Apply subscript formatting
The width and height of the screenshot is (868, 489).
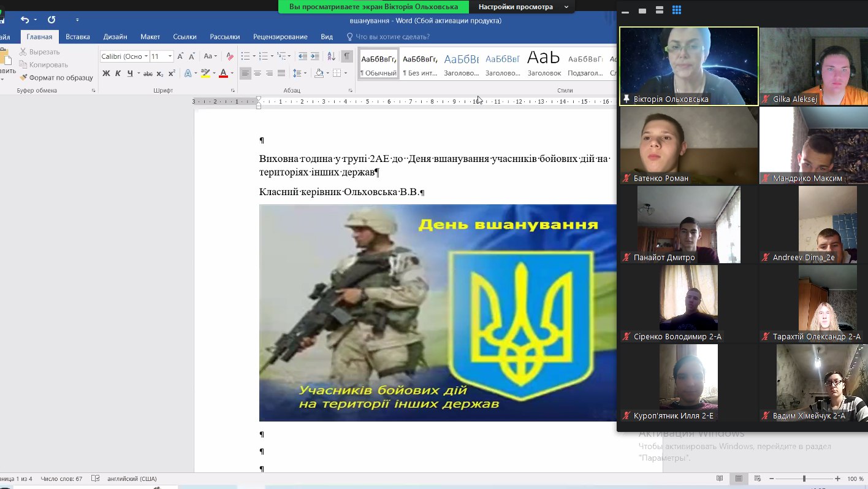(x=160, y=74)
